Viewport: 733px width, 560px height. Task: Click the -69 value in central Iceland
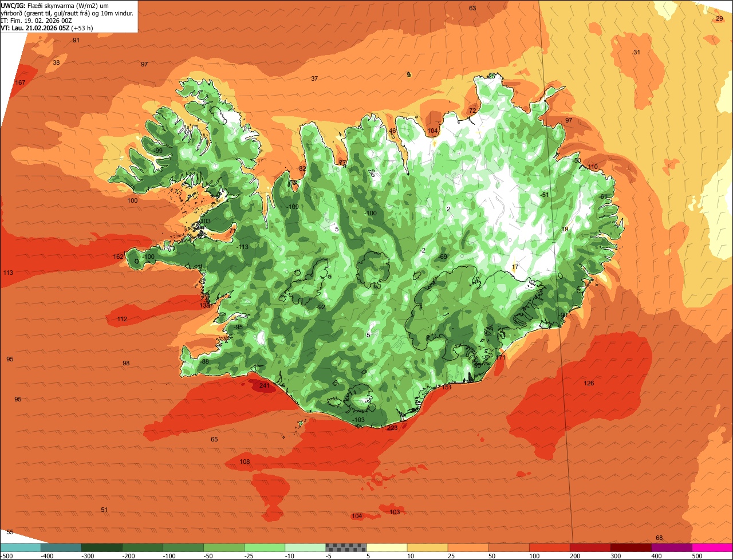click(443, 257)
